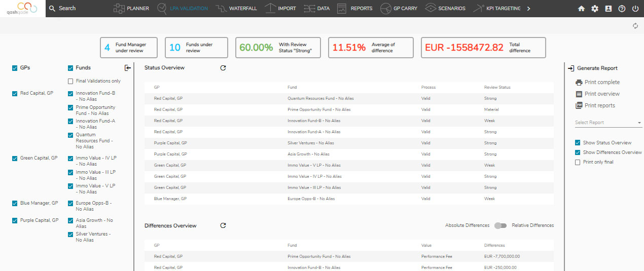644x271 pixels.
Task: Click Fund Manager under review card
Action: coord(129,48)
